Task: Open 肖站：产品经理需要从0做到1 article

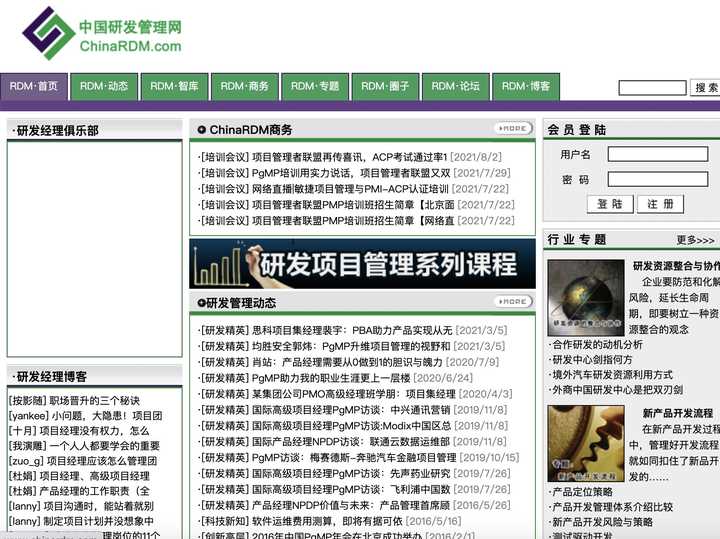Action: click(x=349, y=362)
